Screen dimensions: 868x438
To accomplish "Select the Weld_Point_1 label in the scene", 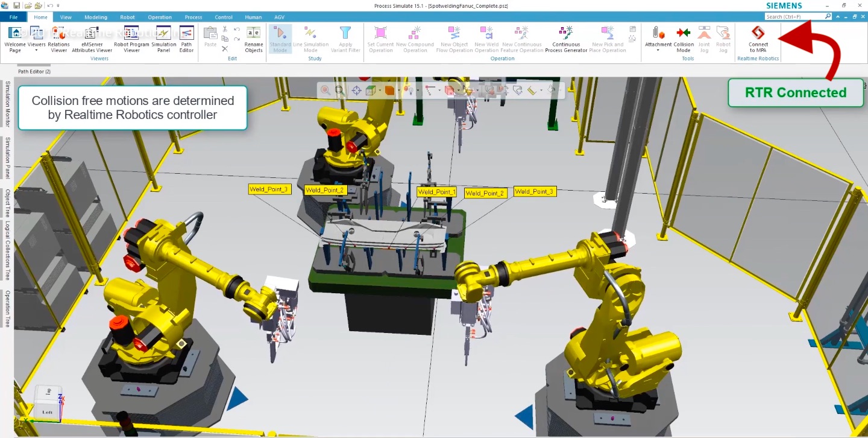I will point(436,191).
